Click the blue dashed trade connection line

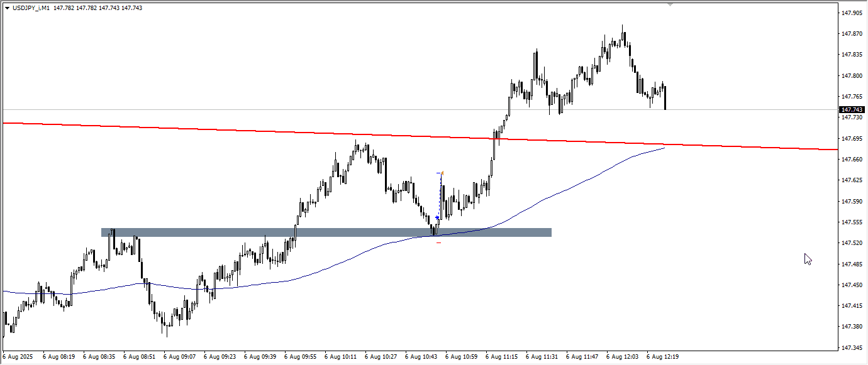pyautogui.click(x=440, y=195)
